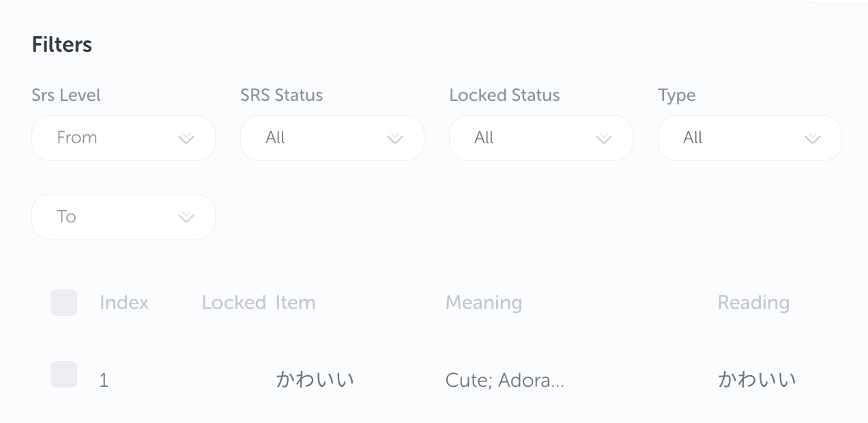Expand the Locked Status dropdown
This screenshot has width=868, height=423.
click(x=540, y=138)
